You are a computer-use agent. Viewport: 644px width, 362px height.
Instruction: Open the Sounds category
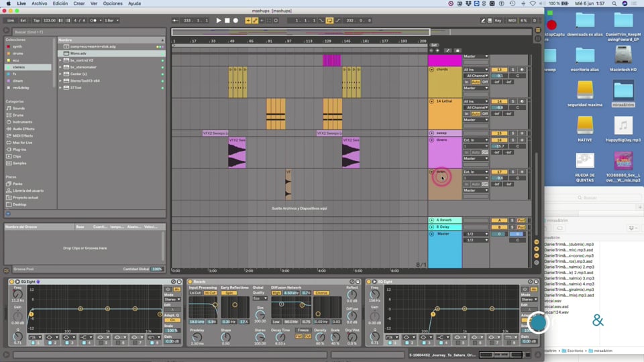click(x=19, y=109)
